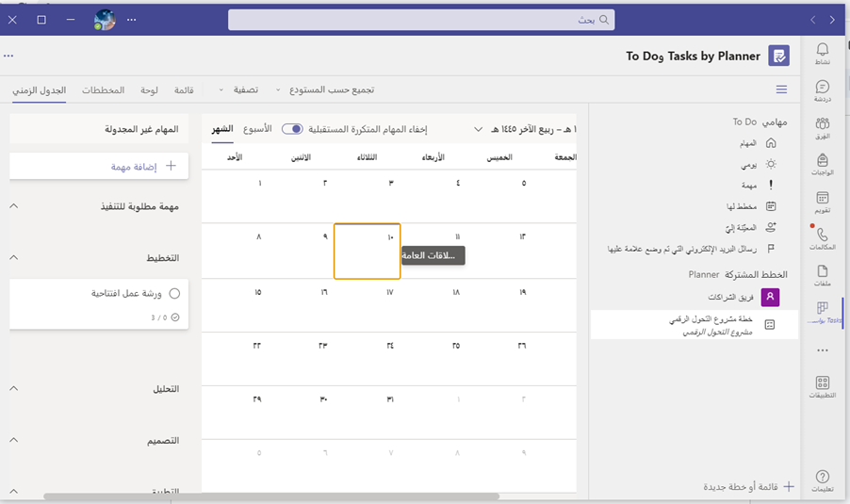Collapse the التصميم bucket
Viewport: 850px width, 504px height.
tap(14, 440)
